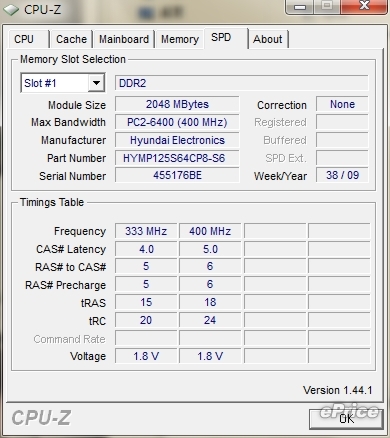The height and width of the screenshot is (438, 390).
Task: Expand the Slot #1 dropdown arrow
Action: (x=96, y=83)
